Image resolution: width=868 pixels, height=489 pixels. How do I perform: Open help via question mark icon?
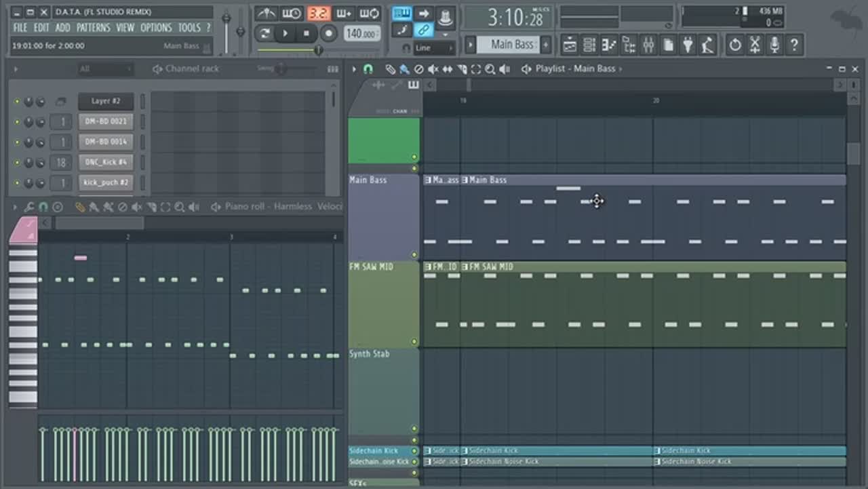[794, 45]
